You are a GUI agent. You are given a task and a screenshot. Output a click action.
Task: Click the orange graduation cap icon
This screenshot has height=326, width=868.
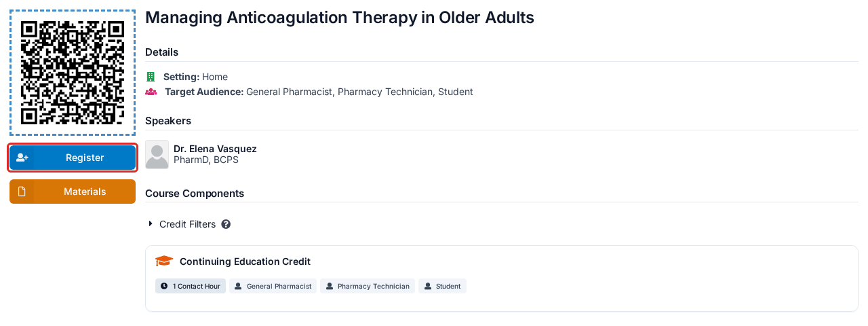164,261
